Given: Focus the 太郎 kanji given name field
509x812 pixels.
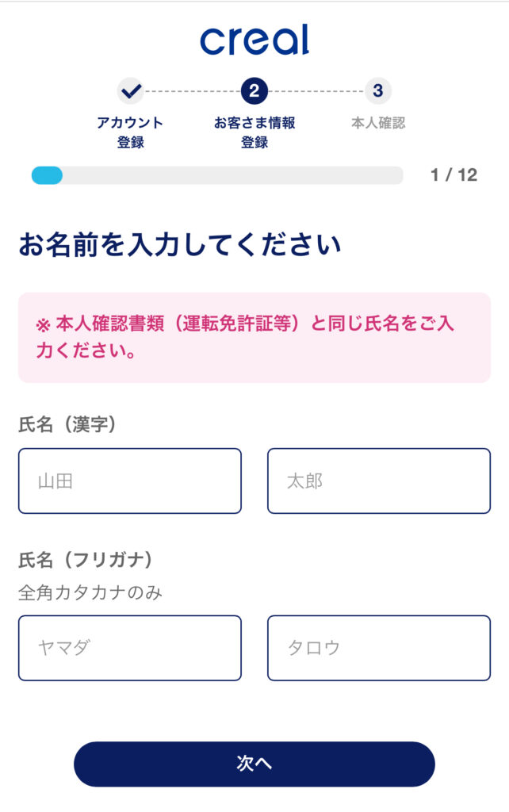Looking at the screenshot, I should (x=379, y=481).
